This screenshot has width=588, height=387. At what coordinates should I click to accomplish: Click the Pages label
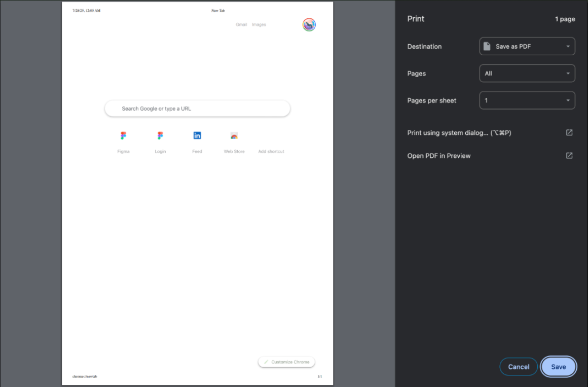coord(416,74)
